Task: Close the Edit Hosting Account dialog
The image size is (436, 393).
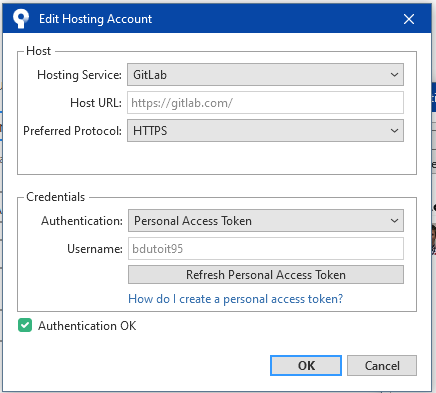Action: 409,19
